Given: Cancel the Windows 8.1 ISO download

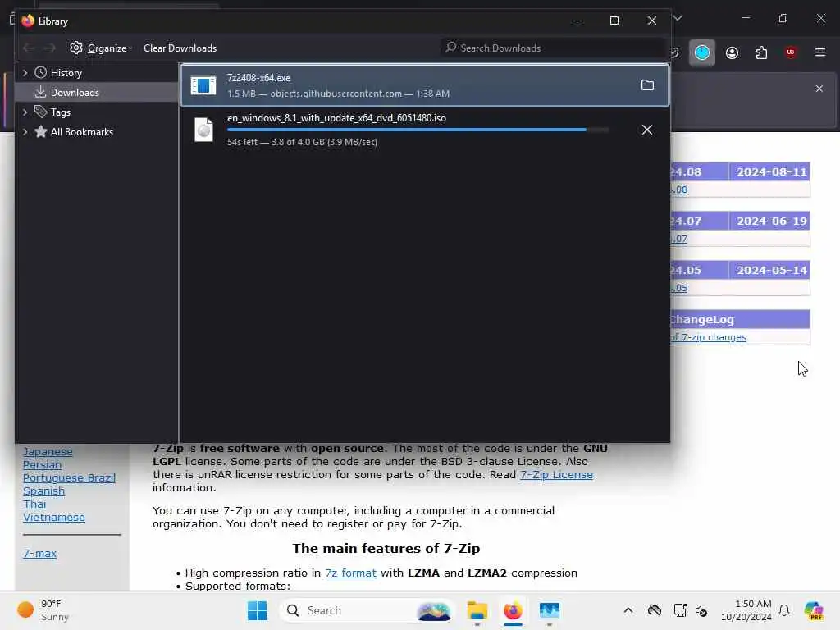Looking at the screenshot, I should pos(647,130).
